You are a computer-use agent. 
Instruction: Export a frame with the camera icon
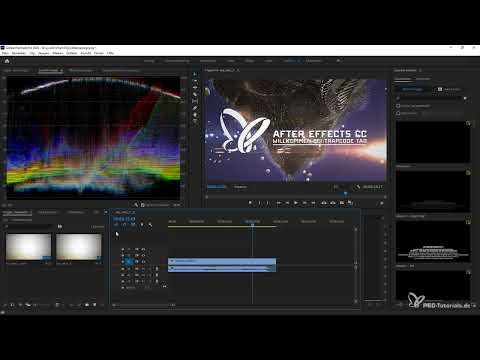342,203
